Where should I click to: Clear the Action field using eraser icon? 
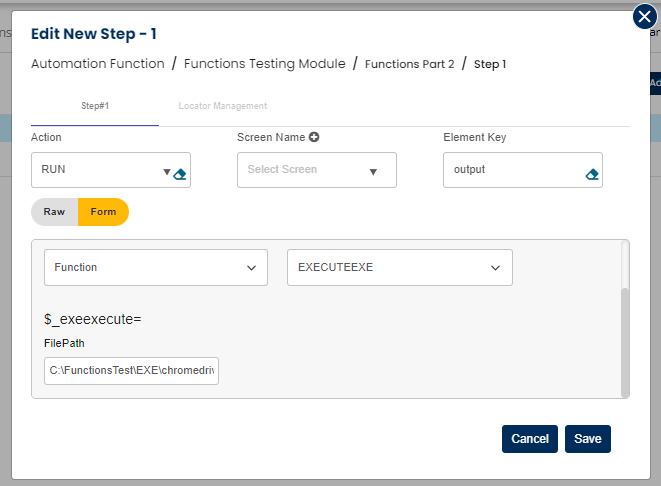click(x=180, y=174)
